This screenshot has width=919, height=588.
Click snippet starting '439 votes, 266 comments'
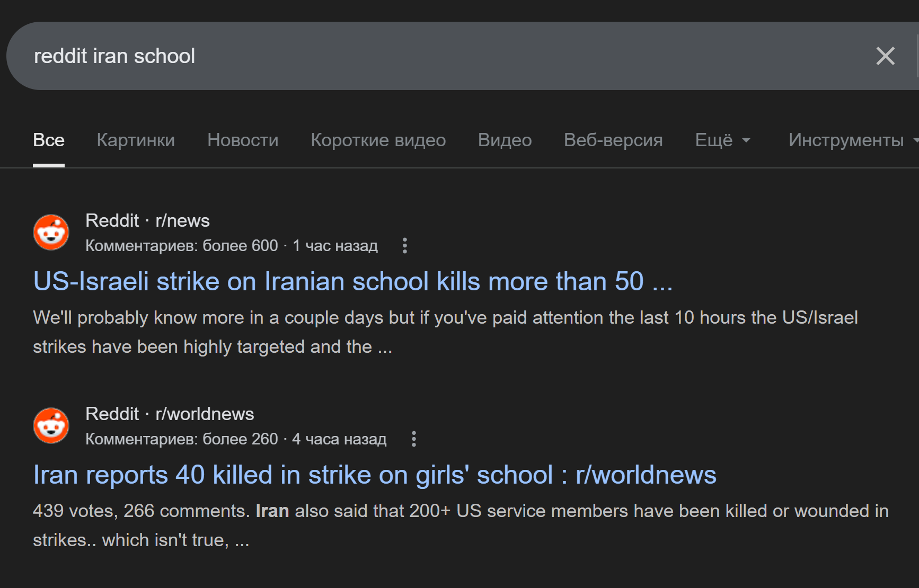pyautogui.click(x=461, y=525)
